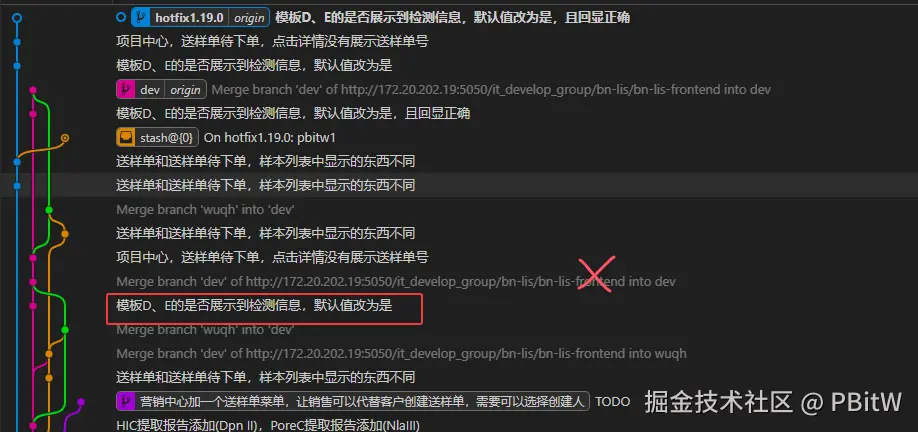The height and width of the screenshot is (432, 918).
Task: Select the highlighted commit 送样单和送样单待下单 row
Action: 459,186
